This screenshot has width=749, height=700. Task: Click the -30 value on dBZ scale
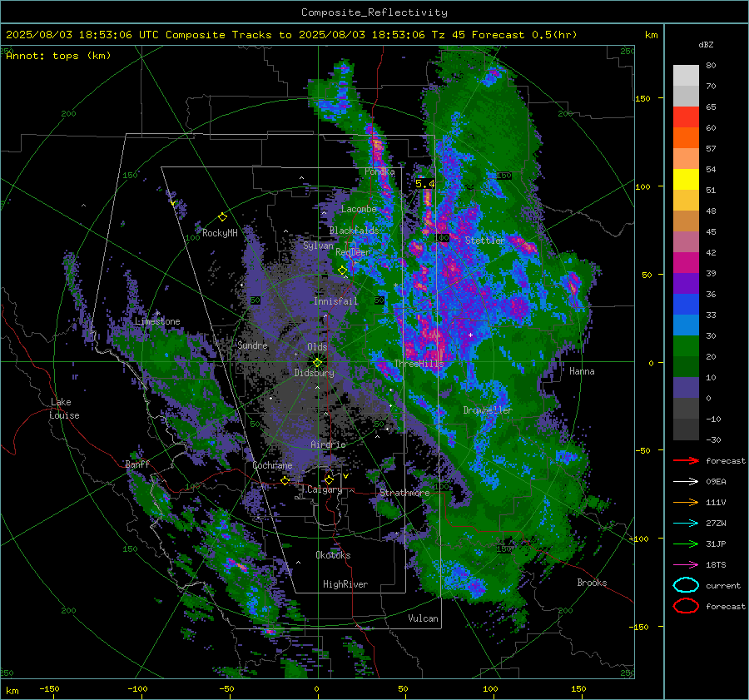click(x=713, y=439)
